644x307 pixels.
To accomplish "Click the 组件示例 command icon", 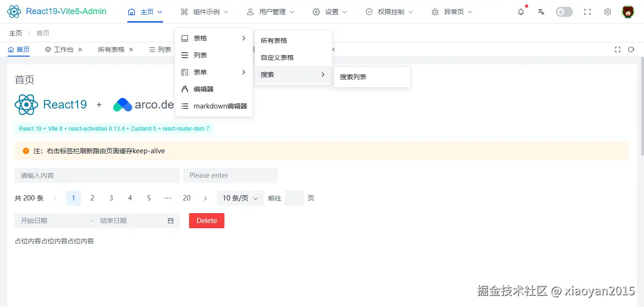I will coord(184,12).
